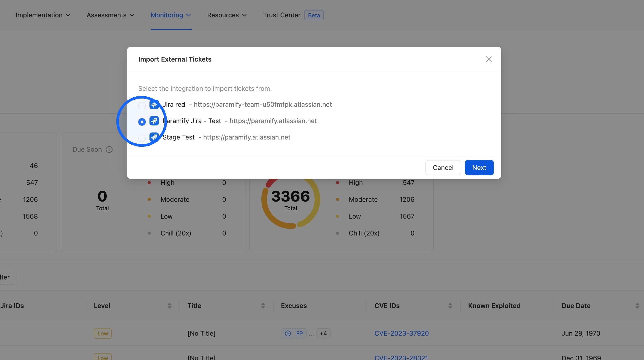
Task: Click the Jira icon beside Paramify Jira - Test
Action: [x=154, y=121]
